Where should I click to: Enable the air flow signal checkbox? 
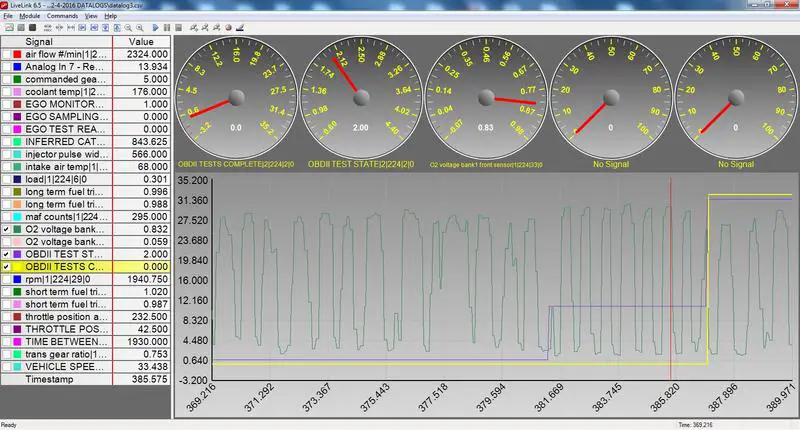click(x=6, y=54)
